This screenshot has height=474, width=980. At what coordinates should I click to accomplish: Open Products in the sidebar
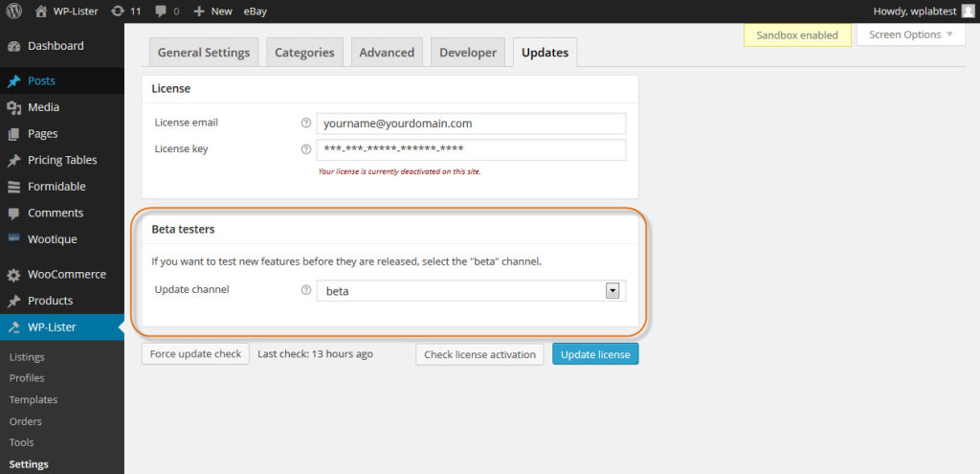50,300
